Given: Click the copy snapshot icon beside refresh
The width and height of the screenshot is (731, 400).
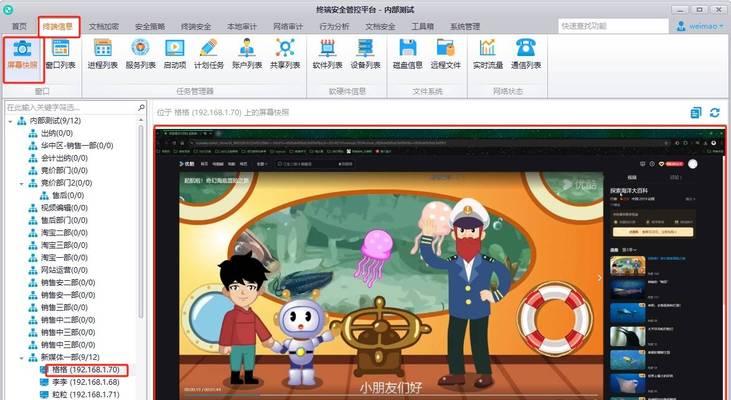Looking at the screenshot, I should (x=696, y=112).
